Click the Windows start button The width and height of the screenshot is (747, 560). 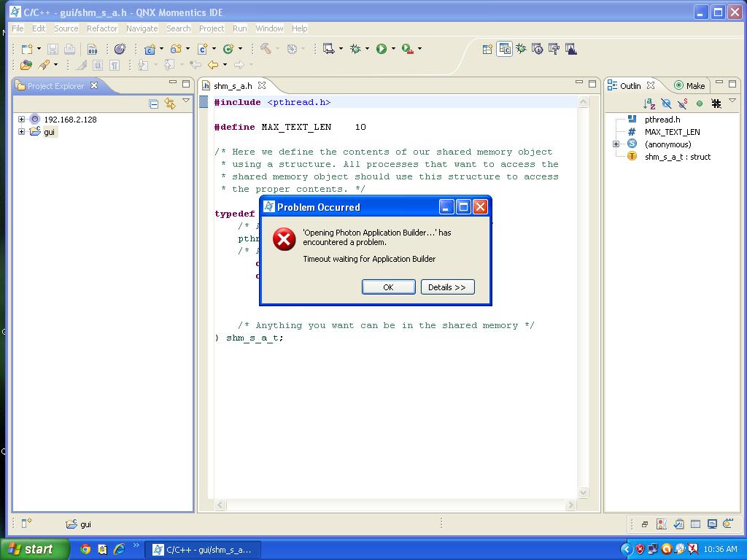pos(33,549)
